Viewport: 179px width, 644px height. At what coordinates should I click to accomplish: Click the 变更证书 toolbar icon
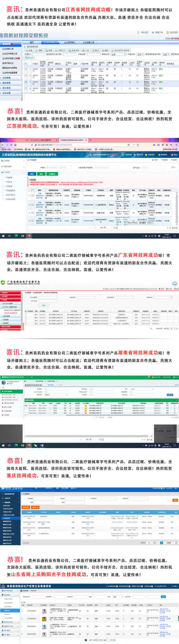(60, 50)
